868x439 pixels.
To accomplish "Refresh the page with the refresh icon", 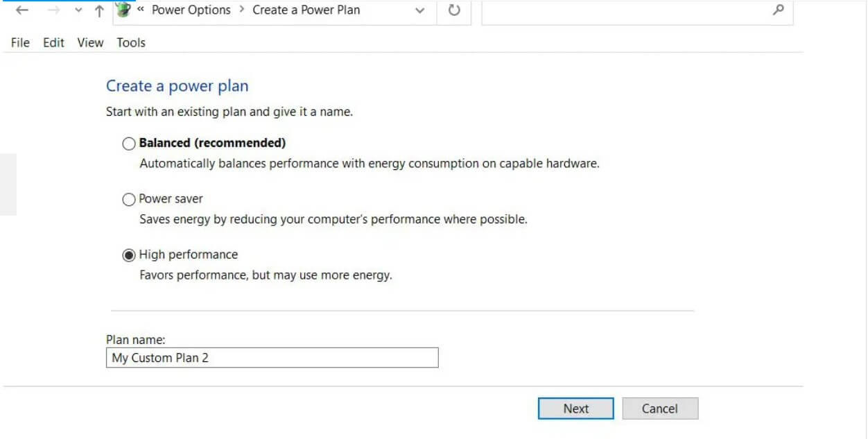I will click(x=454, y=10).
